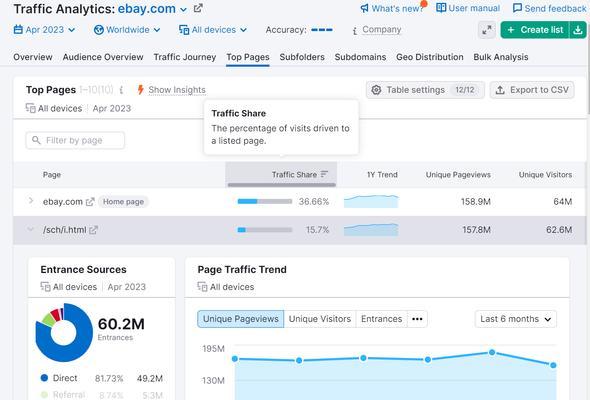Select the Entrances chart toggle
The height and width of the screenshot is (400, 590).
(382, 319)
